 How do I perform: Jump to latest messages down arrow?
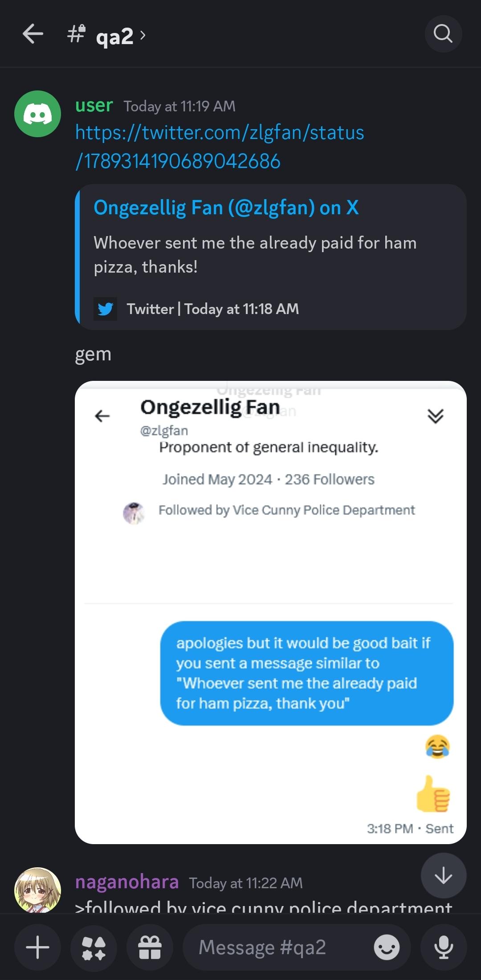pyautogui.click(x=444, y=876)
